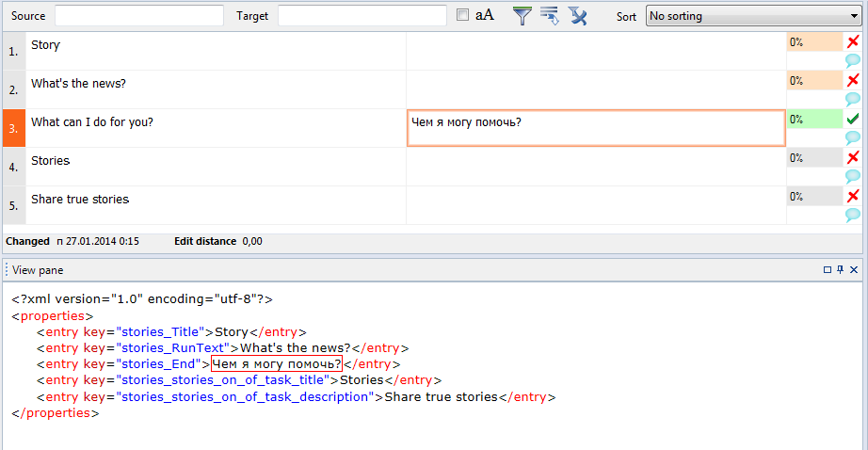868x450 pixels.
Task: Maximize the View pane with the square button
Action: [x=828, y=270]
